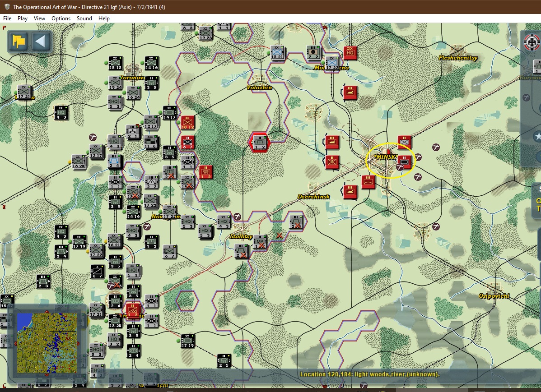Select black X 6 7 brigade with diagonal
The width and height of the screenshot is (541, 392).
tap(98, 271)
